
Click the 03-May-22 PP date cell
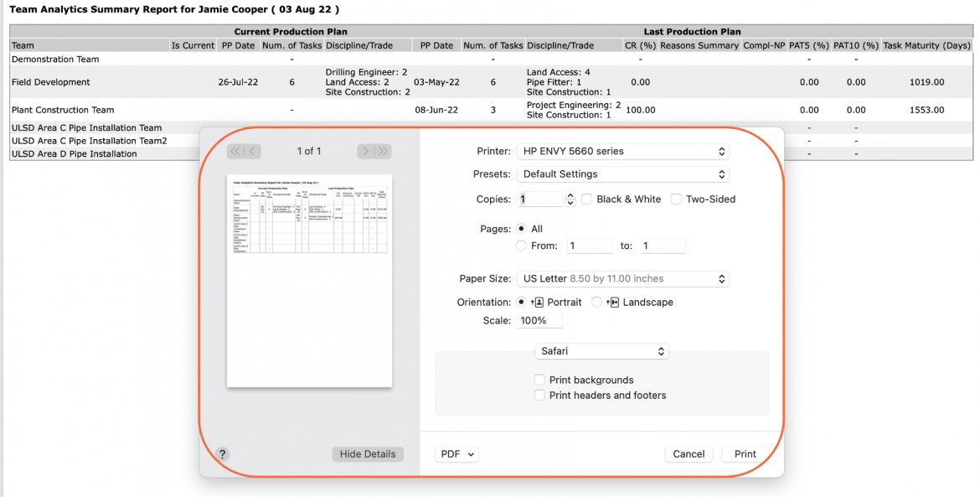click(437, 82)
